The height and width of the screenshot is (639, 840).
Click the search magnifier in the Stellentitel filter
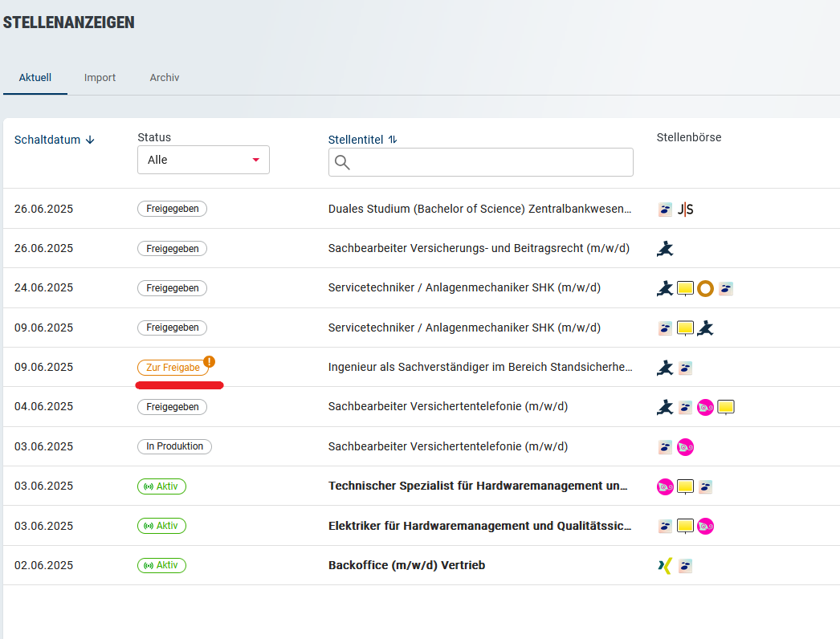[341, 162]
